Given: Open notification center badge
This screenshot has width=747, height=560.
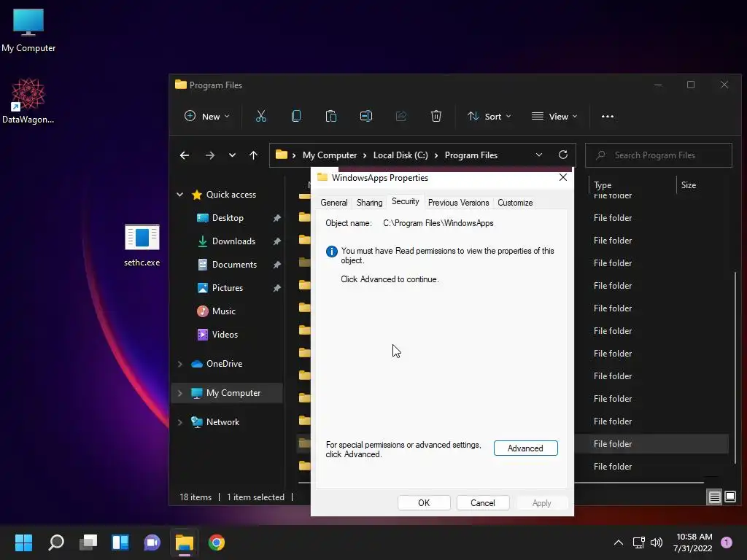Looking at the screenshot, I should coord(727,542).
